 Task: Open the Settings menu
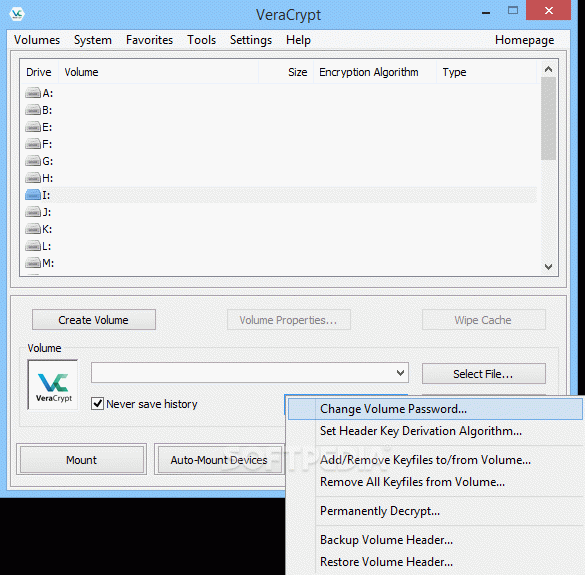251,40
